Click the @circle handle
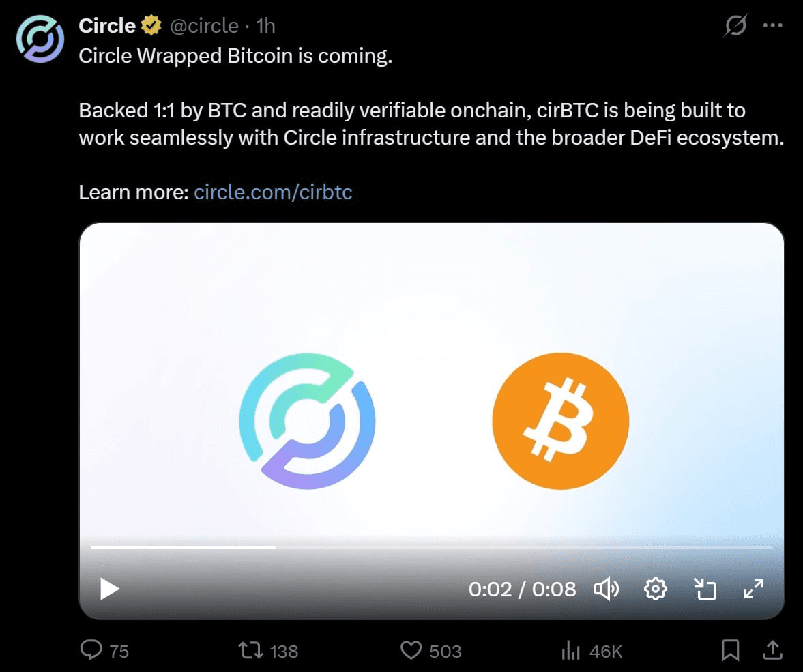The image size is (803, 672). tap(205, 26)
